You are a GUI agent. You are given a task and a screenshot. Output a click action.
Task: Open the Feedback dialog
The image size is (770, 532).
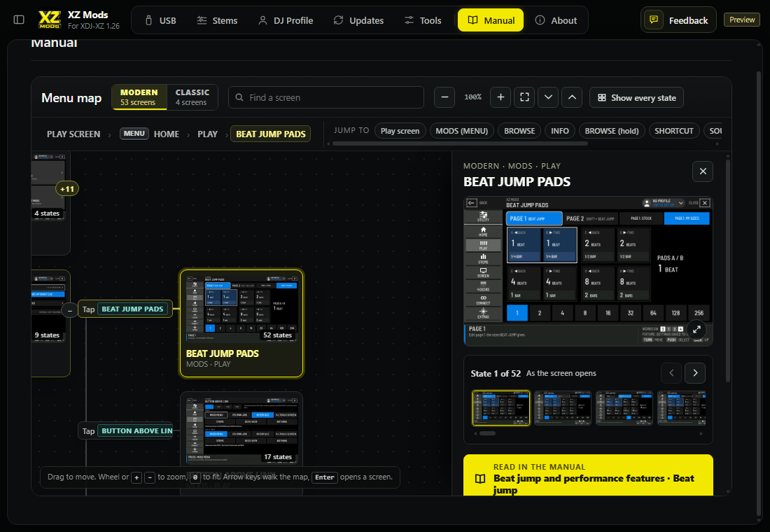coord(678,20)
